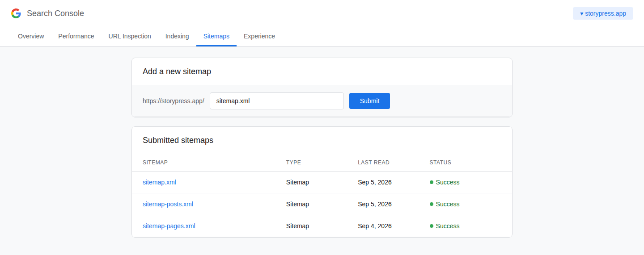Focus the sitemap URL input field
Image resolution: width=644 pixels, height=255 pixels.
point(277,101)
